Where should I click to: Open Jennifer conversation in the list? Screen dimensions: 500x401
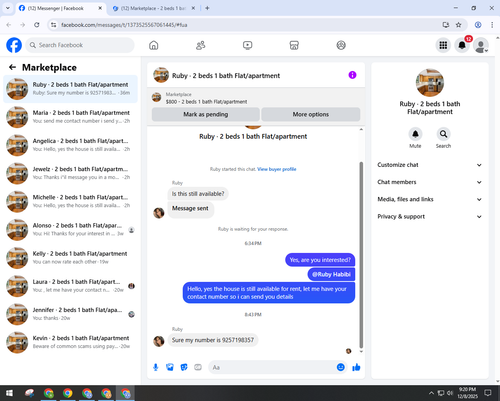[x=70, y=314]
